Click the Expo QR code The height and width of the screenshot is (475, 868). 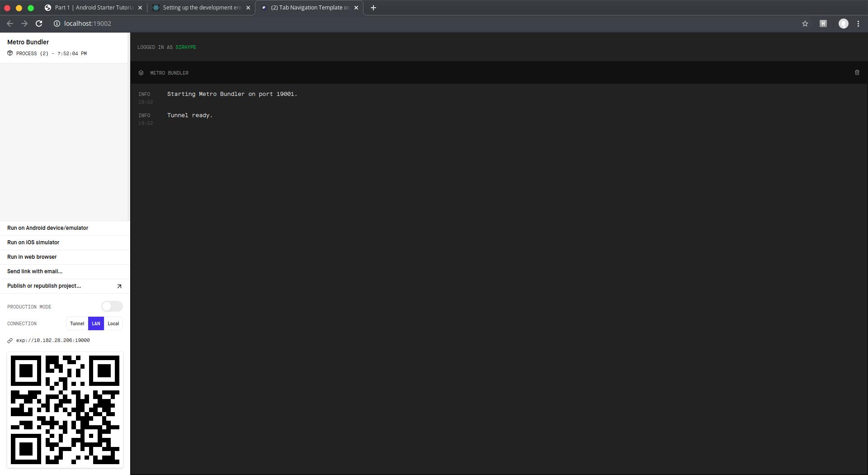coord(65,410)
